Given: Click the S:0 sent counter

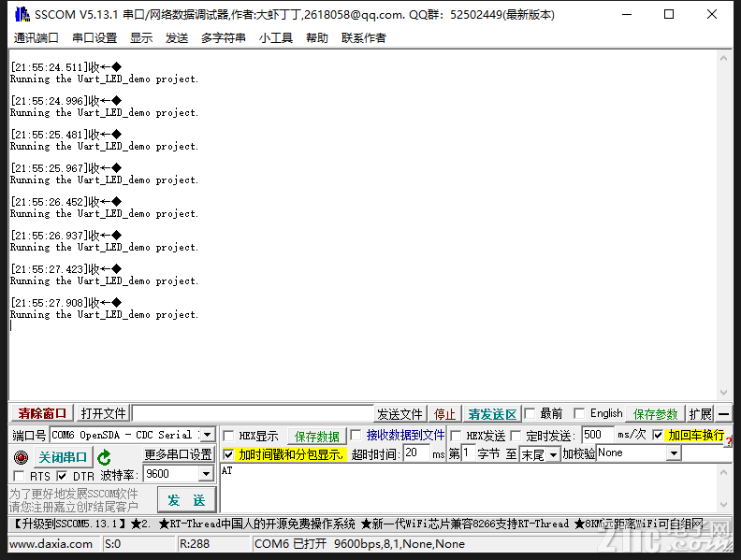Looking at the screenshot, I should pyautogui.click(x=112, y=544).
